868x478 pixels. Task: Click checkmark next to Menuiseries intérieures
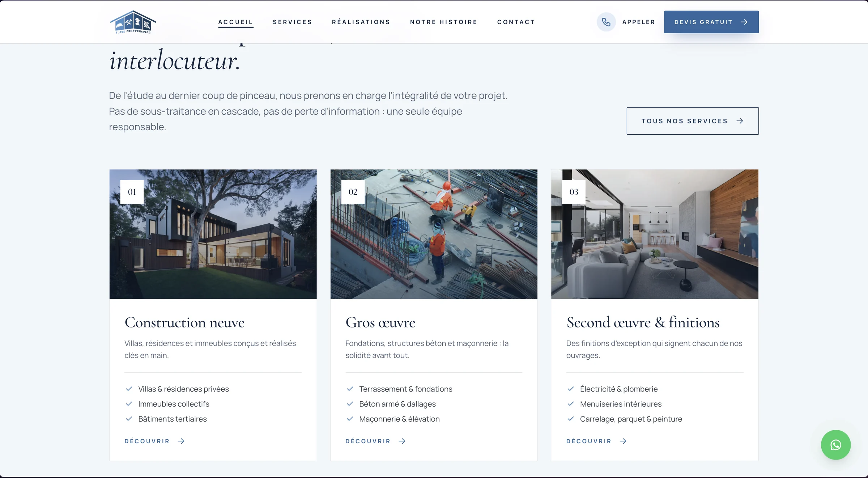[x=571, y=404]
